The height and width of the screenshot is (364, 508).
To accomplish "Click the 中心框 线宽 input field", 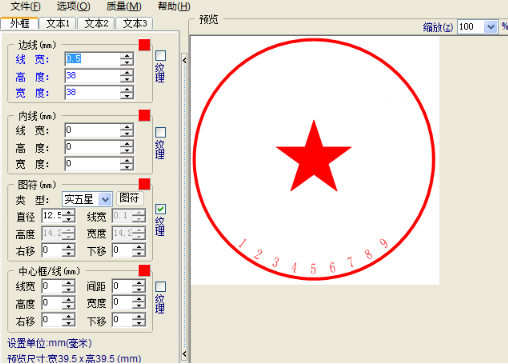I will pos(52,286).
